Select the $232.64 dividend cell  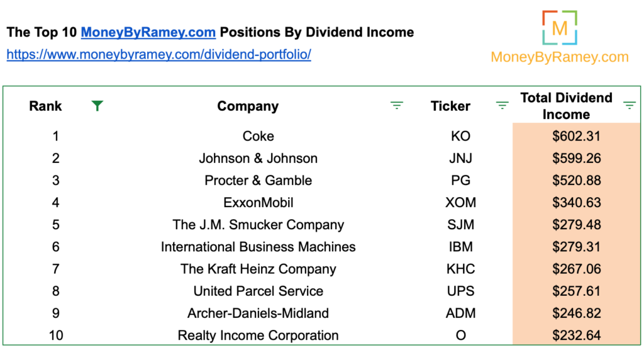(576, 335)
